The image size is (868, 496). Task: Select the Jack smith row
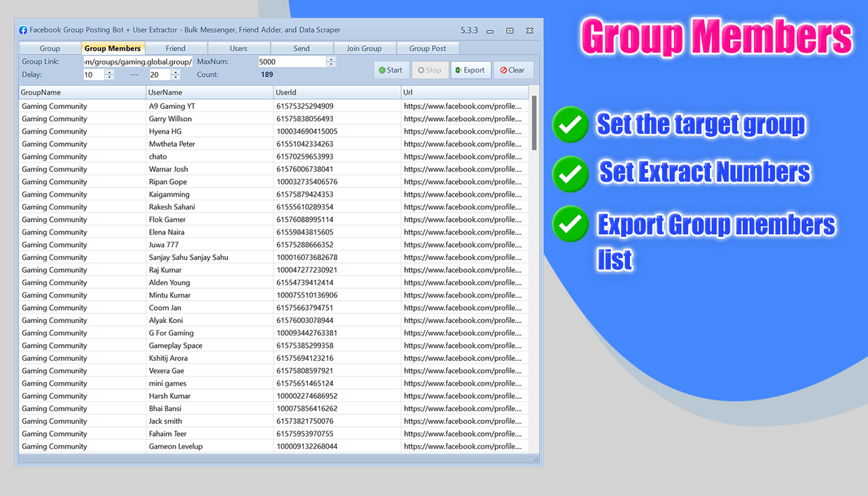tap(273, 421)
